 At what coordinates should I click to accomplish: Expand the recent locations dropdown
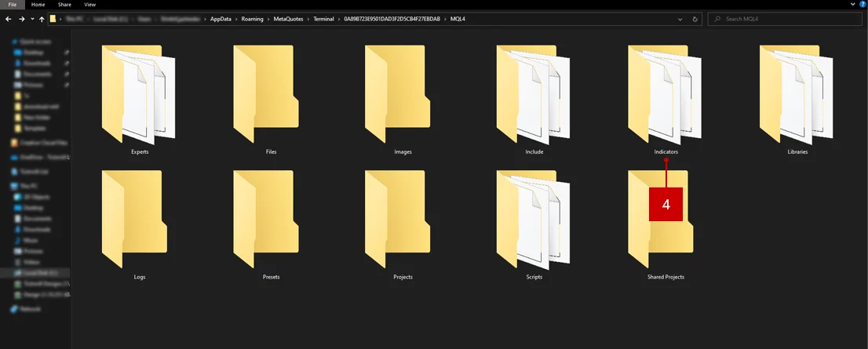[x=31, y=19]
